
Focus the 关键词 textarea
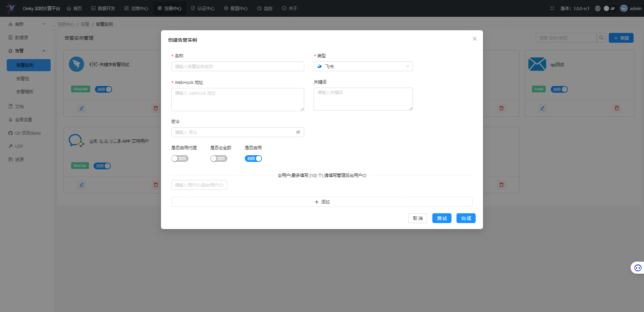tap(363, 99)
